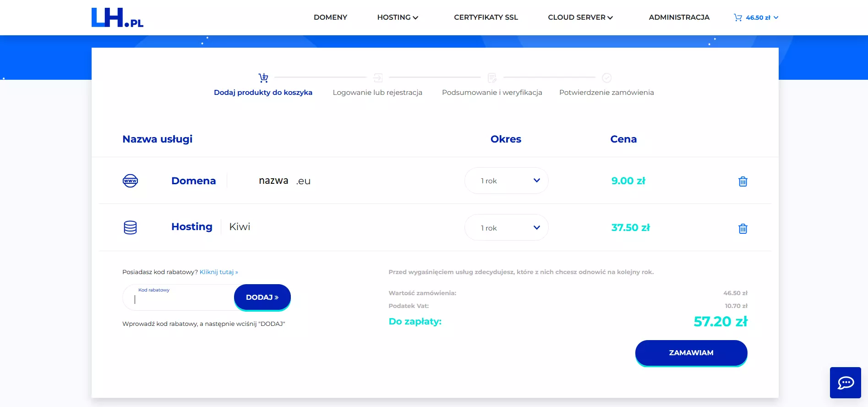This screenshot has height=407, width=868.
Task: Click the summary and verification step icon
Action: click(492, 77)
